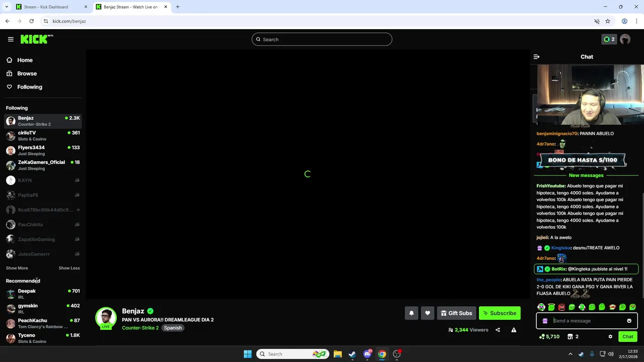Reload the page
This screenshot has width=644, height=362.
pyautogui.click(x=31, y=21)
